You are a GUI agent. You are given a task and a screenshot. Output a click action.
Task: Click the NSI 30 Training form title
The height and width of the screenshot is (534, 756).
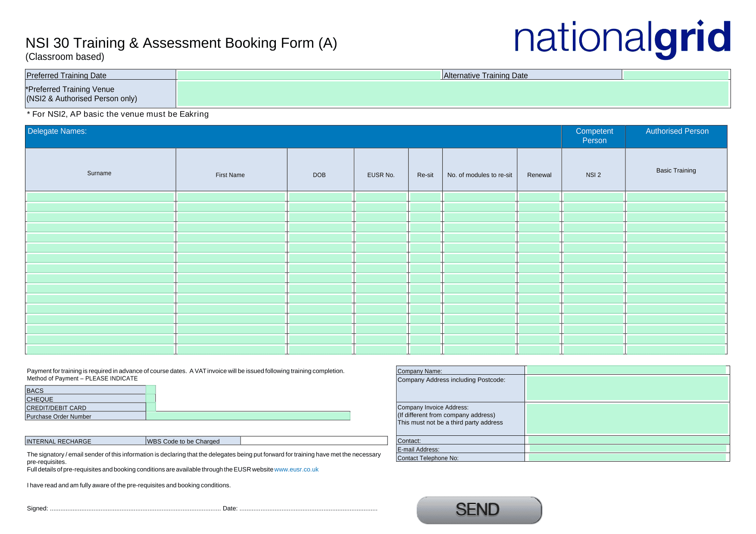[181, 43]
